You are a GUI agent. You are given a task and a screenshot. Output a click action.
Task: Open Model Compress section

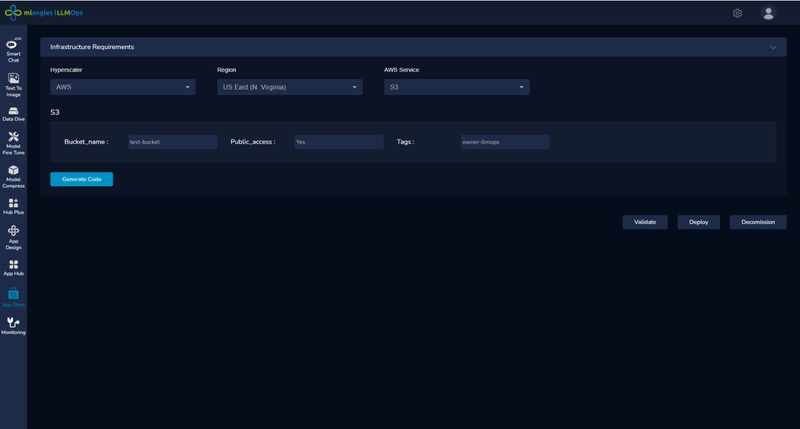13,175
